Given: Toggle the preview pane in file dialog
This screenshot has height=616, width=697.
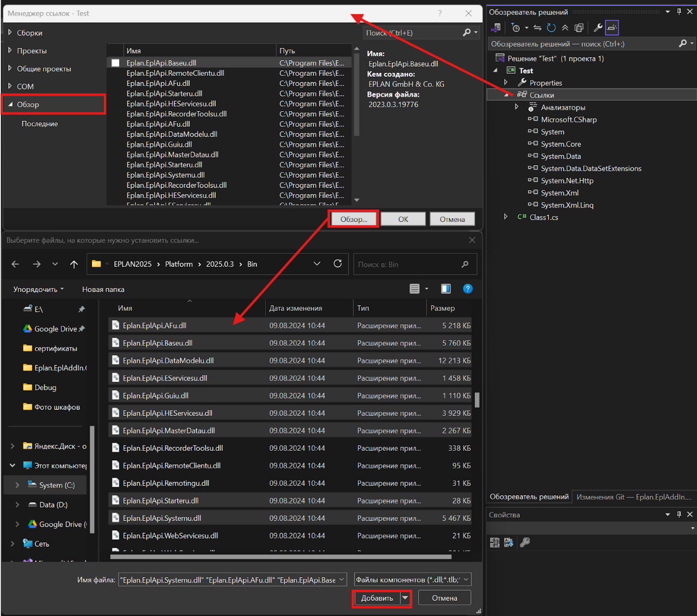Looking at the screenshot, I should 445,289.
